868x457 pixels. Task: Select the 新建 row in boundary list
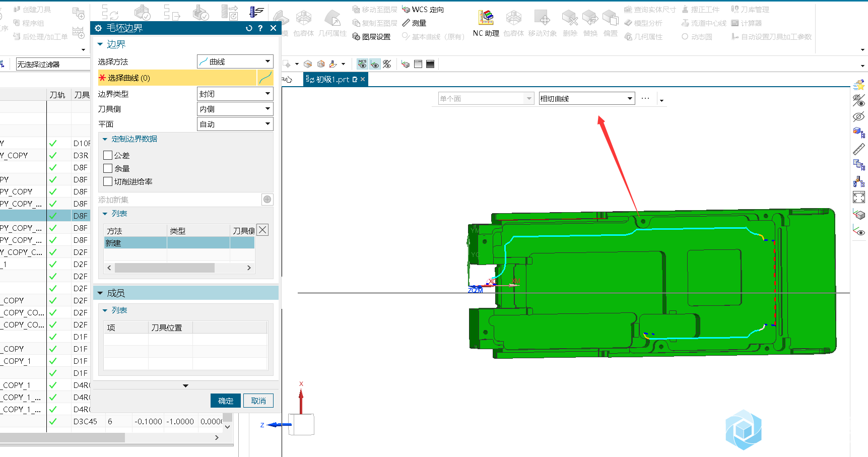179,243
